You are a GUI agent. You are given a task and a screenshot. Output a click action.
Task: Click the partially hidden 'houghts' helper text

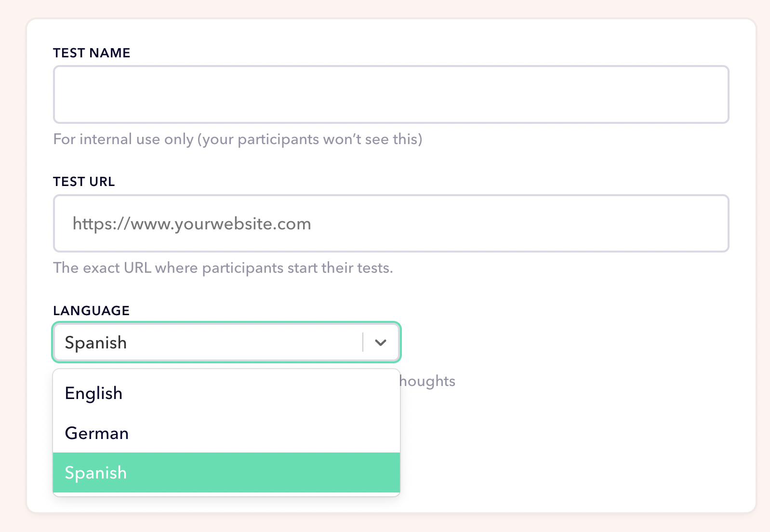click(427, 381)
